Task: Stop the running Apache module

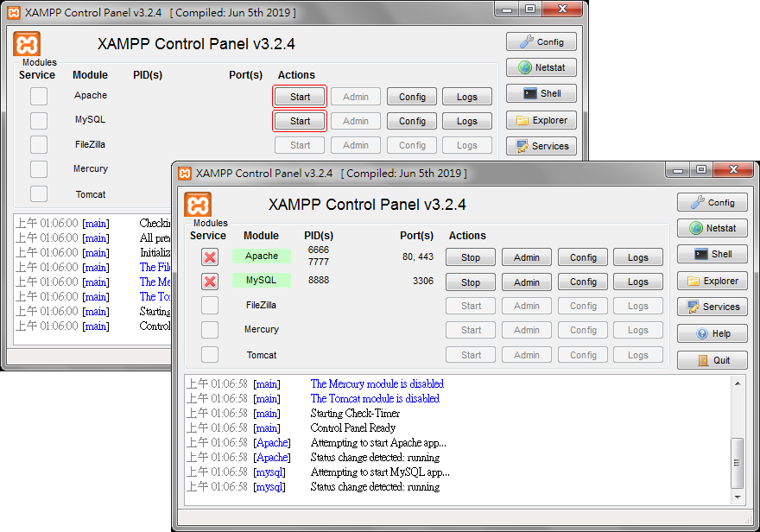Action: tap(471, 257)
